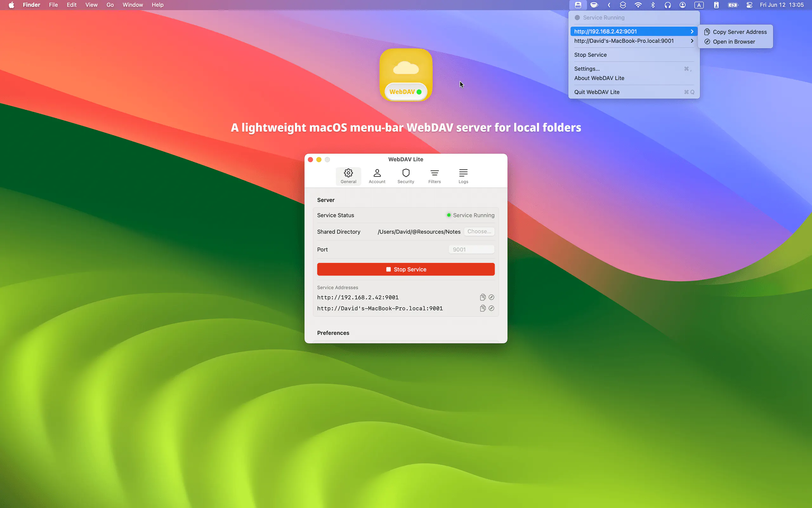This screenshot has width=812, height=508.
Task: Open Settings... from the WebDAV menu
Action: (x=633, y=69)
